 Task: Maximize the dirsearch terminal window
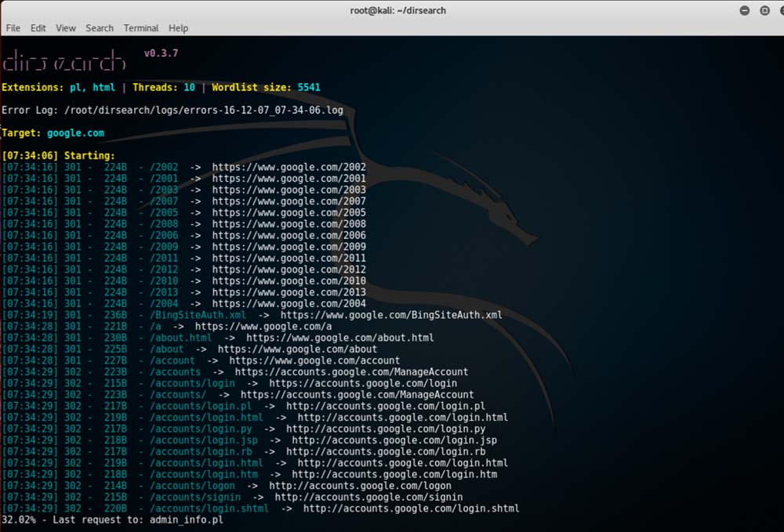coord(764,10)
